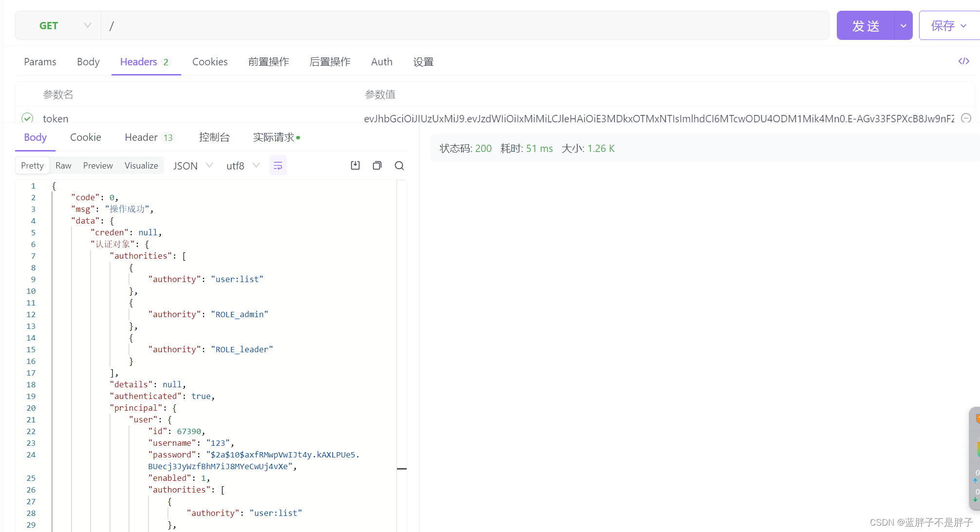Switch to Preview response view
The width and height of the screenshot is (980, 532).
(98, 166)
